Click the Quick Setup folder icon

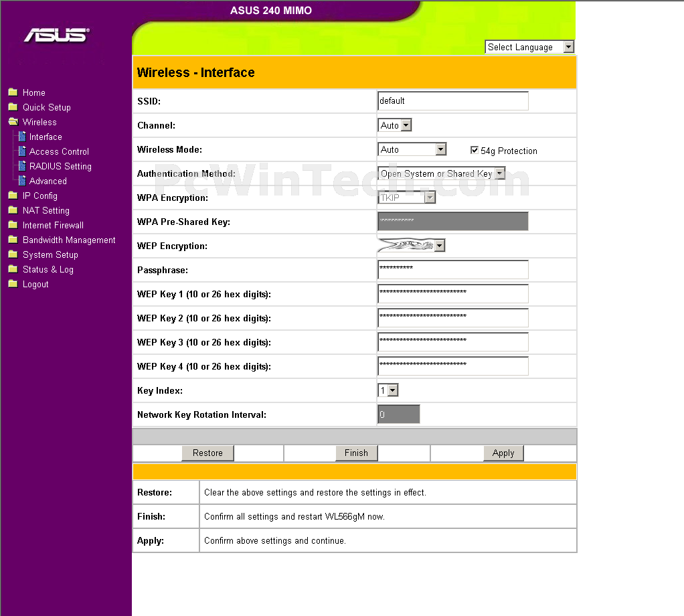13,107
